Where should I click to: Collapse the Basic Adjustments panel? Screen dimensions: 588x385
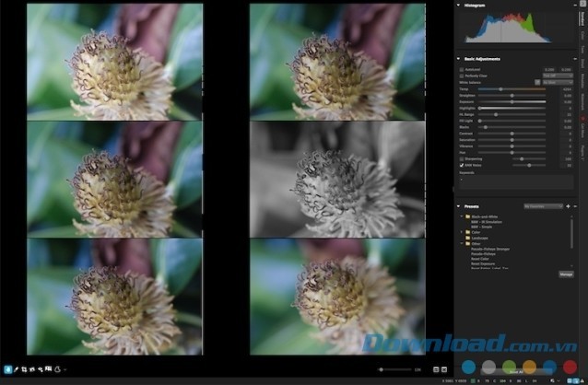click(x=460, y=58)
